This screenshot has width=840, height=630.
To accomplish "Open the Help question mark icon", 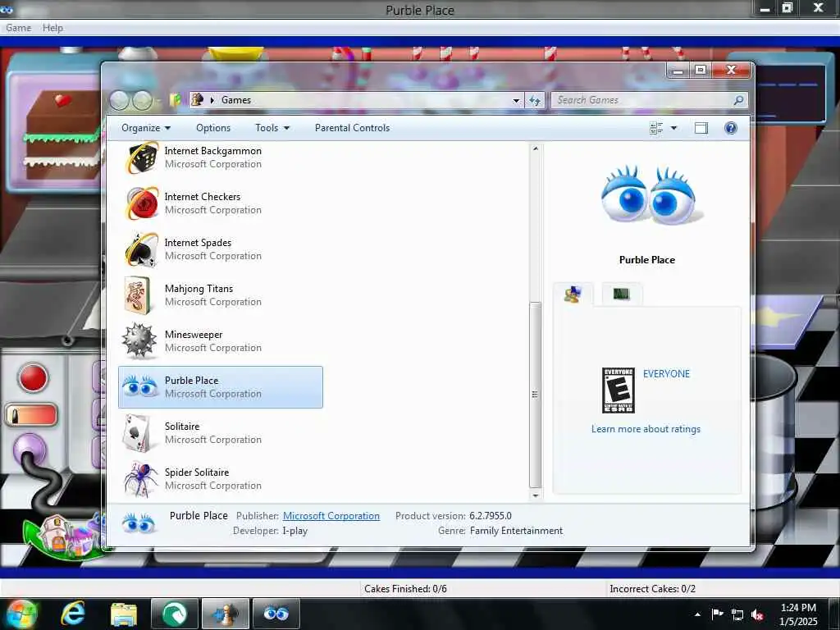I will (730, 128).
